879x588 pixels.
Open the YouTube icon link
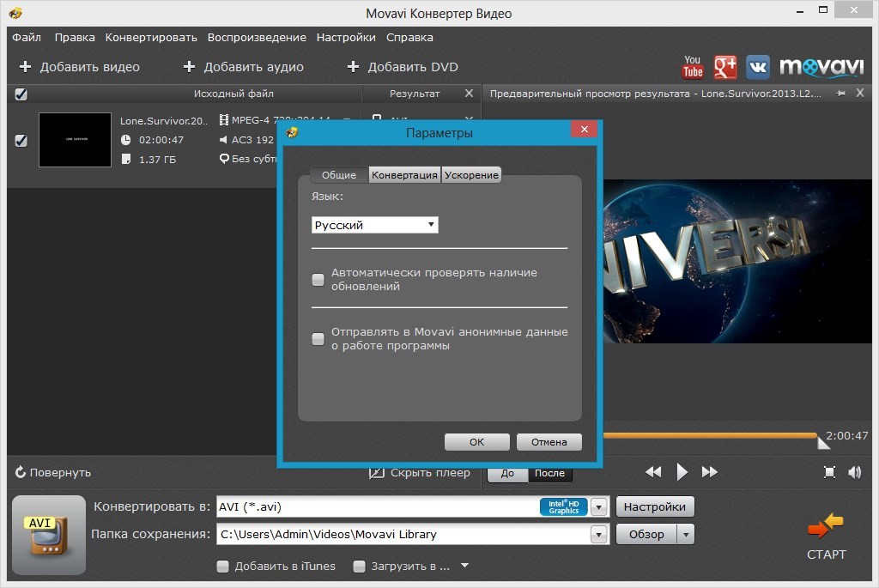click(693, 66)
